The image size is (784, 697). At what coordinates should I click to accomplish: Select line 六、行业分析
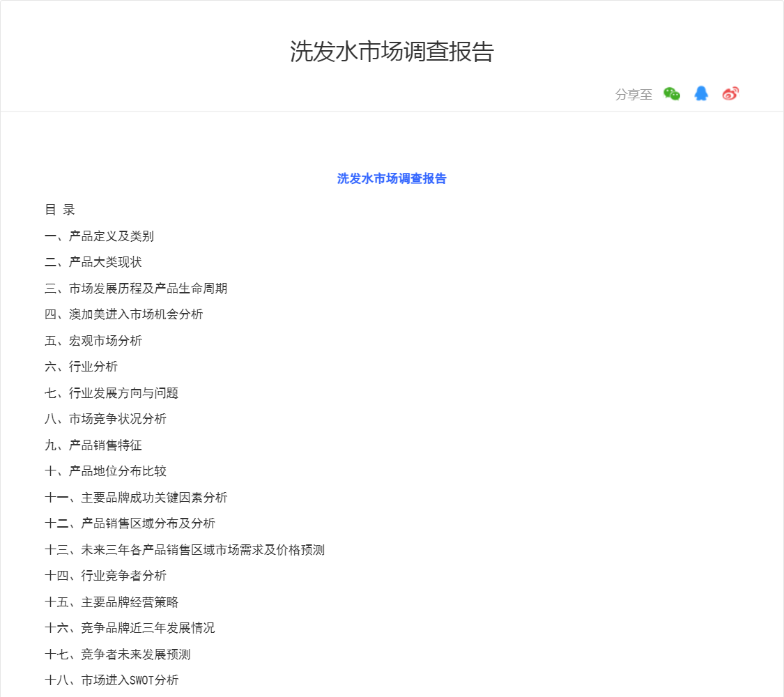pos(81,367)
